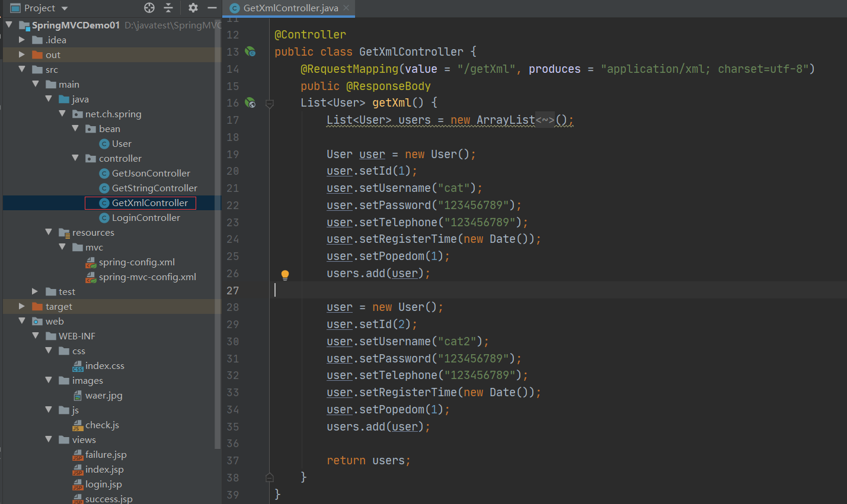Image resolution: width=847 pixels, height=504 pixels.
Task: Click the folded diamond operator in ArrayList
Action: 545,120
